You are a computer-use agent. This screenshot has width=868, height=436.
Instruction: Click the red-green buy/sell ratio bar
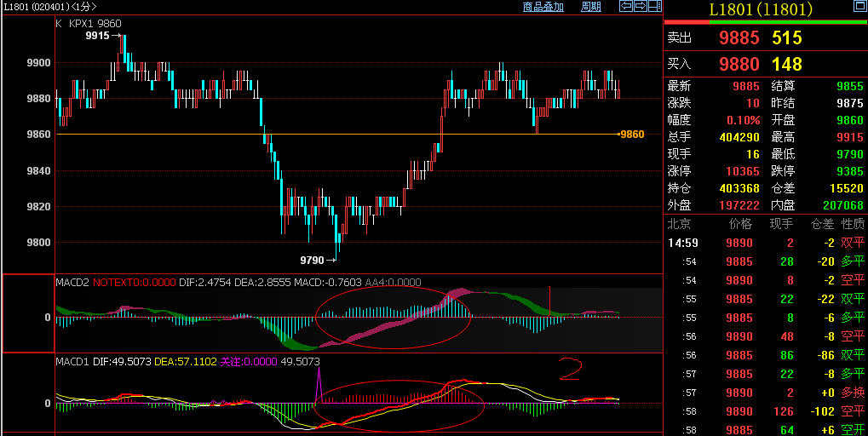click(765, 22)
